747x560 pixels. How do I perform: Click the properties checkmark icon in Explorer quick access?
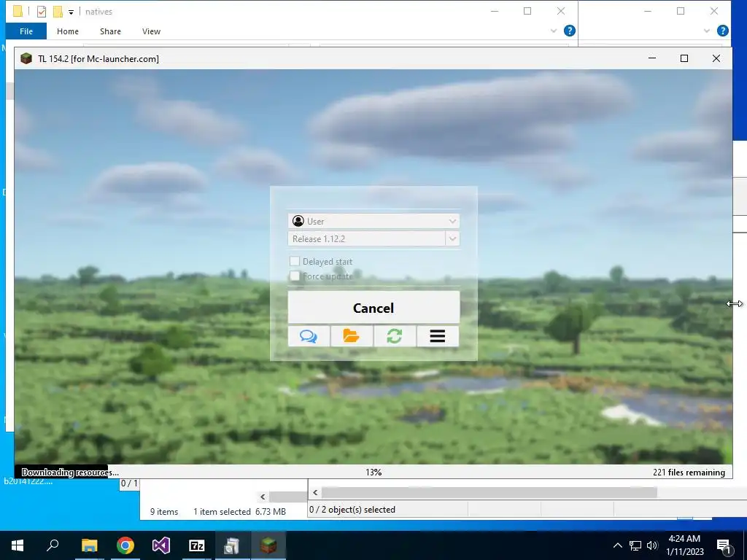click(42, 12)
